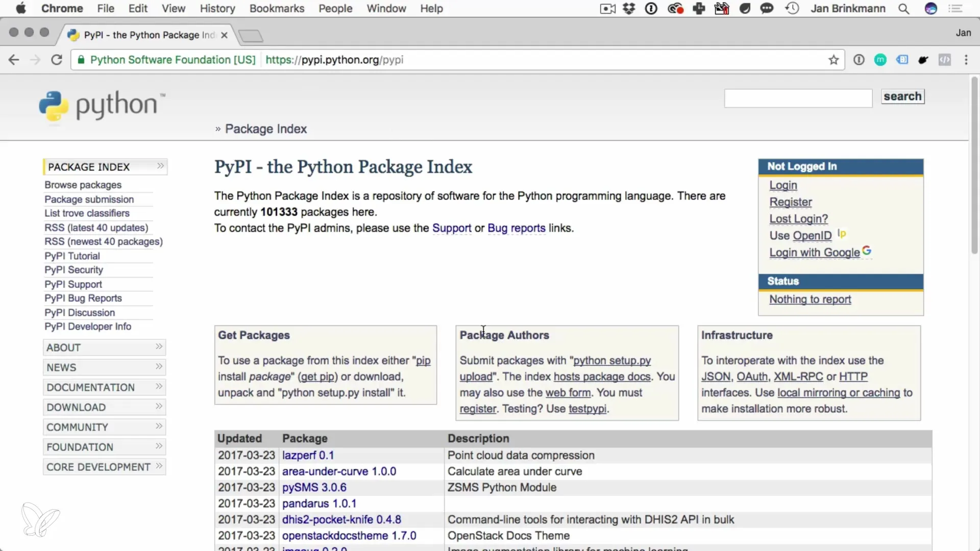Open local mirroring or caching link
This screenshot has width=980, height=551.
tap(839, 393)
